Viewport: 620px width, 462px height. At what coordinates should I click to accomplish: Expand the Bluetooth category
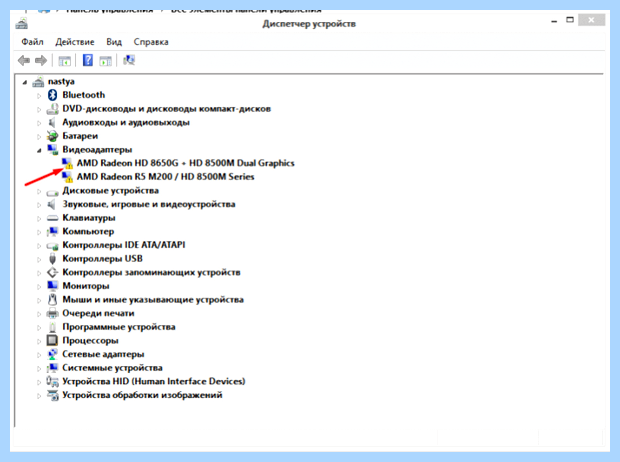click(39, 96)
